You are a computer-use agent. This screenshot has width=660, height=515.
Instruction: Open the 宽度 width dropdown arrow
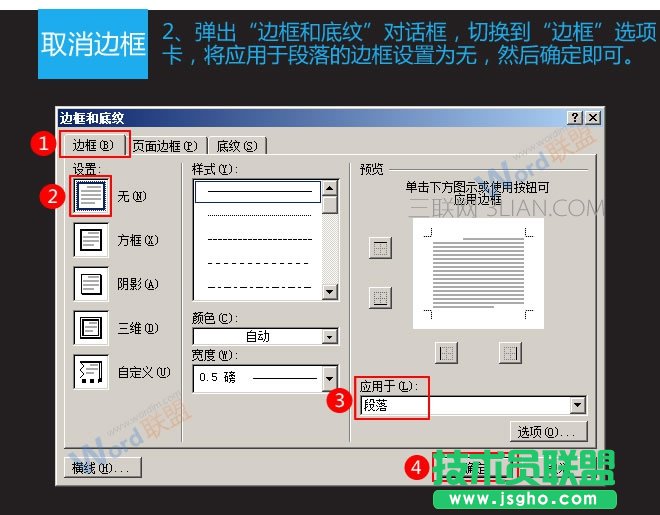330,378
